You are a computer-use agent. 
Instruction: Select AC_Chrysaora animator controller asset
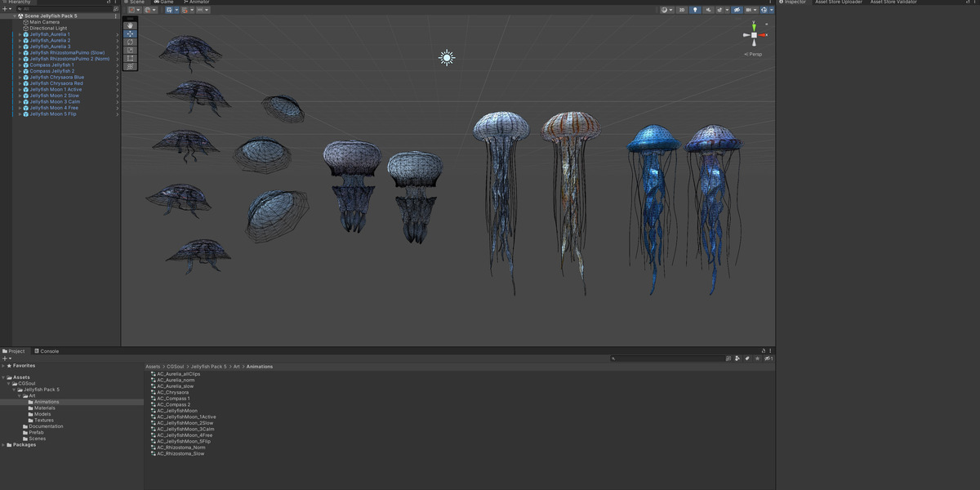click(169, 392)
